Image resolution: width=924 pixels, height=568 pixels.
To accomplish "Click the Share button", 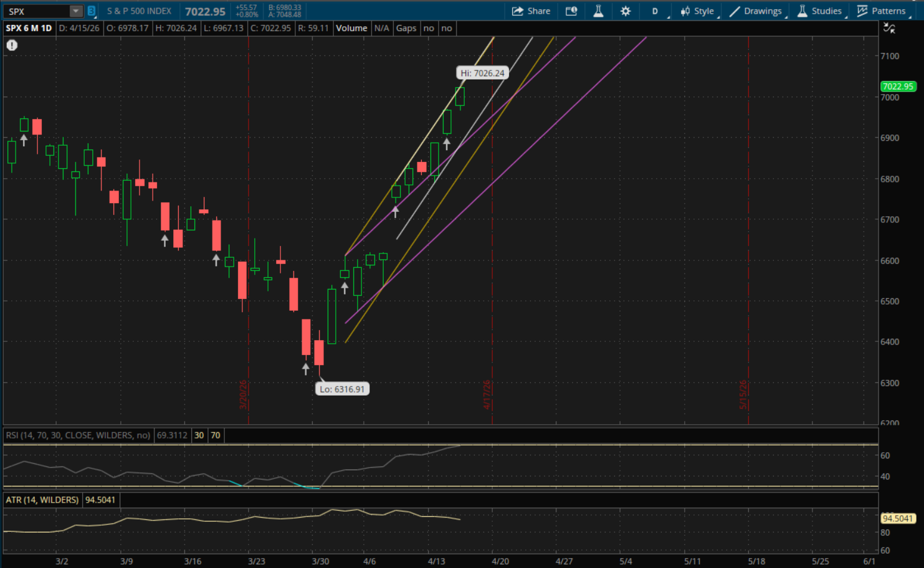I will click(531, 11).
